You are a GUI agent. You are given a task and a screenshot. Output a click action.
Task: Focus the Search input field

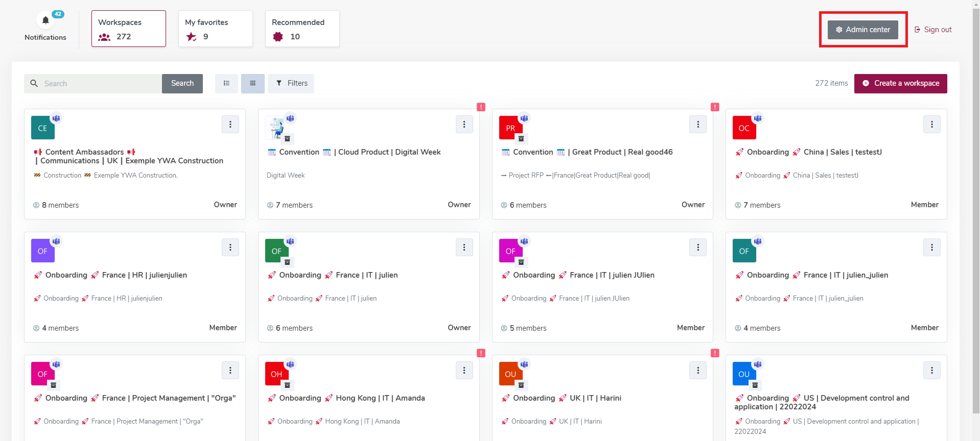pos(93,84)
